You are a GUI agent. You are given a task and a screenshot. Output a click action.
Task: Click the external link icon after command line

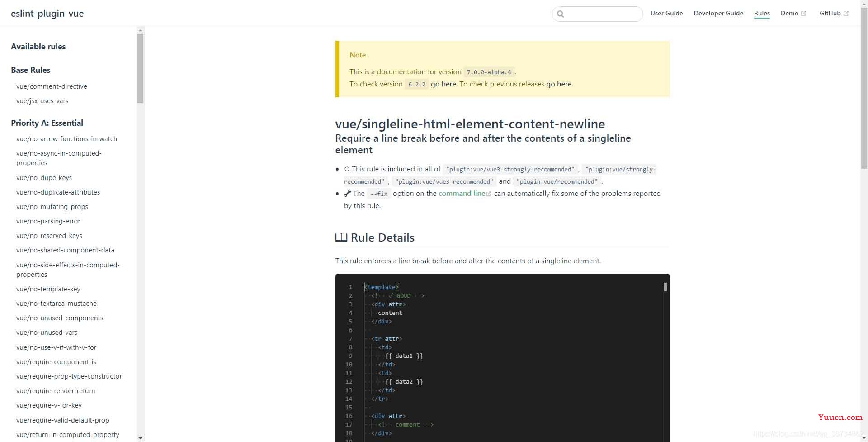coord(488,194)
